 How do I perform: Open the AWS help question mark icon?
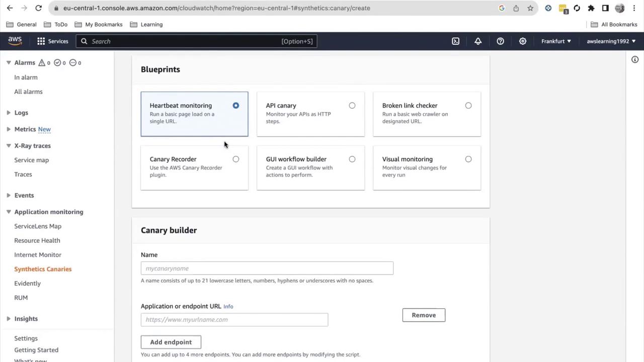(x=500, y=41)
